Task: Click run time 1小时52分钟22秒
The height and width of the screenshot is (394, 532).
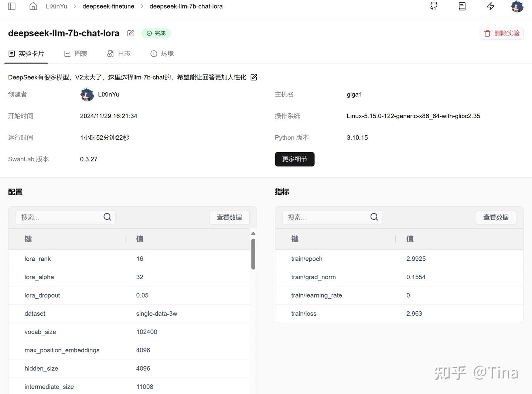Action: tap(105, 138)
